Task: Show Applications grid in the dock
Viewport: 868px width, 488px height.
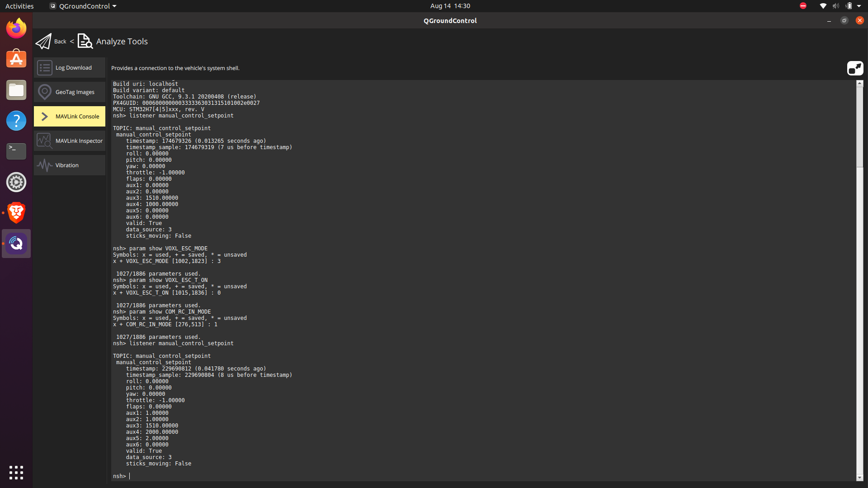Action: pyautogui.click(x=16, y=473)
